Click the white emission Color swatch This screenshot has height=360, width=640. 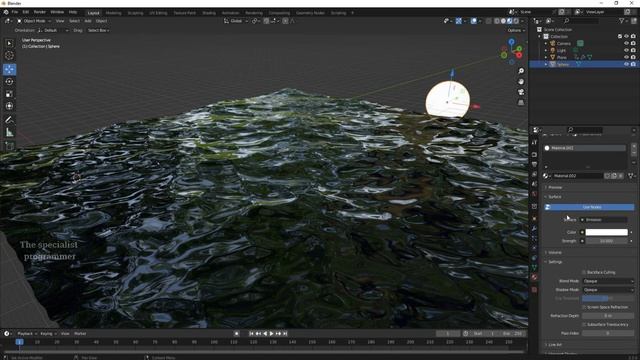pyautogui.click(x=607, y=232)
